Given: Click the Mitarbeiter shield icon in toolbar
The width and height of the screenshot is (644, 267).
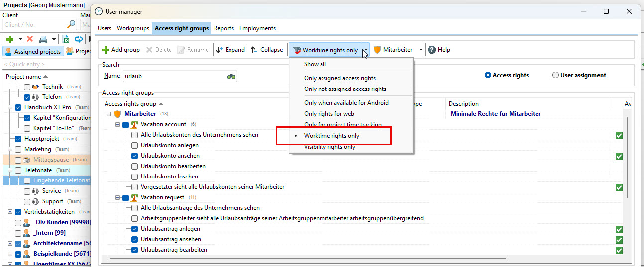Looking at the screenshot, I should pos(378,50).
